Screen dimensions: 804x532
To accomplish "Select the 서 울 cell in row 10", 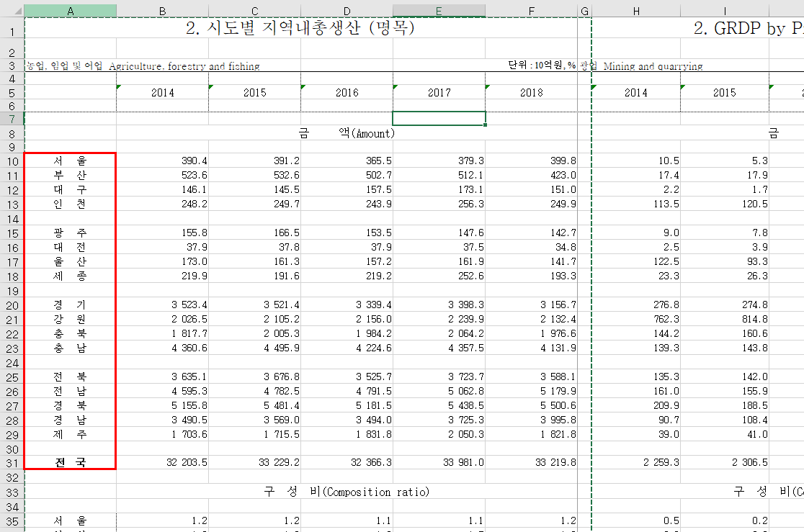I will tap(71, 161).
